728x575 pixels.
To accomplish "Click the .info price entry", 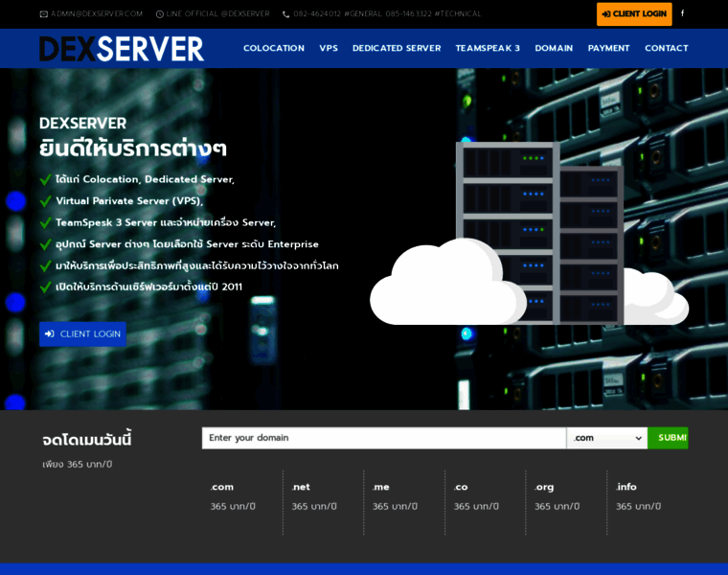I will 638,496.
